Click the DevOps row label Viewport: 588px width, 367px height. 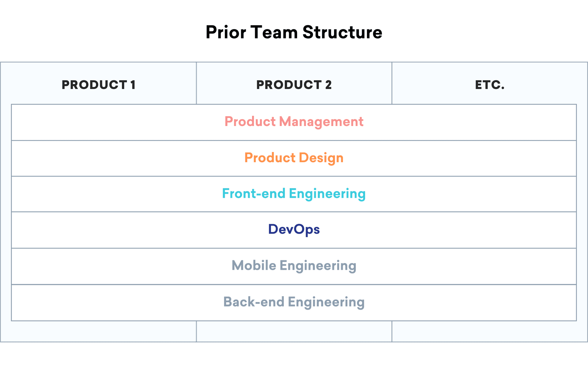(x=294, y=229)
